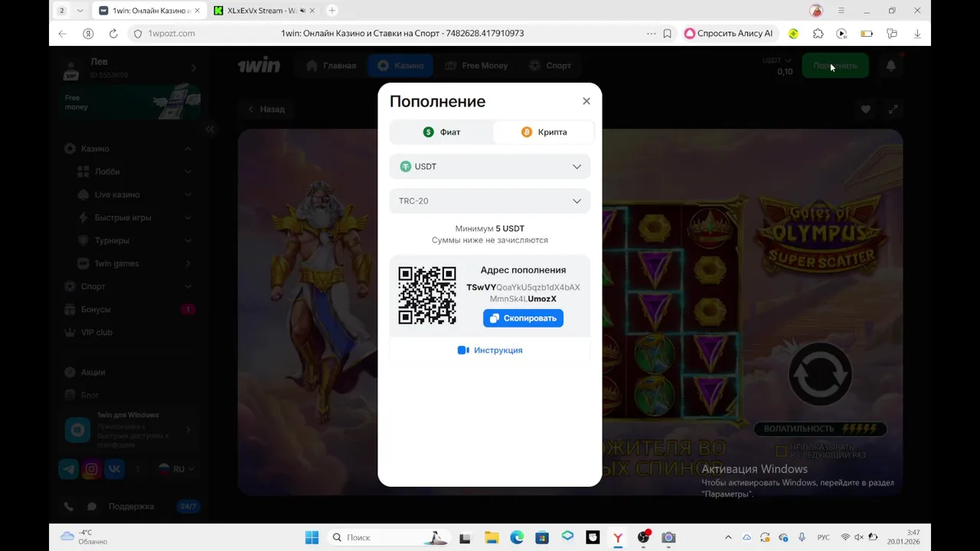
Task: Click the deposit QR code image
Action: click(427, 295)
